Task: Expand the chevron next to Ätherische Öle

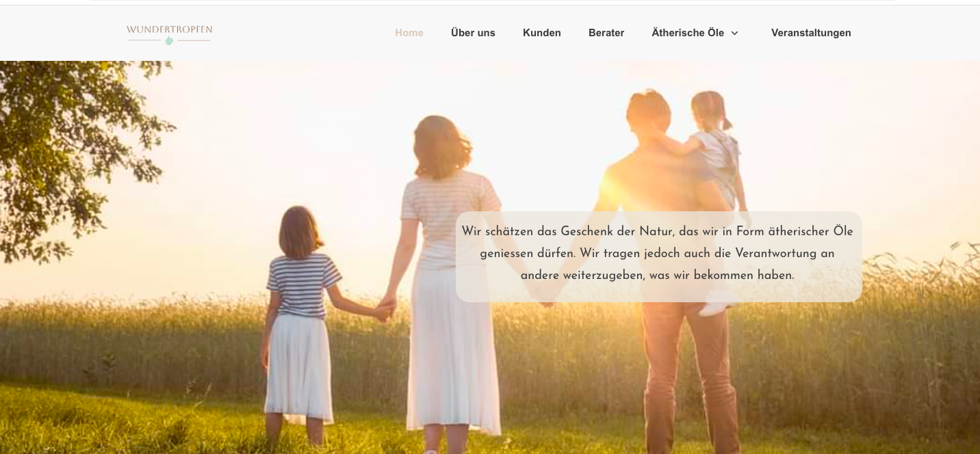Action: click(735, 33)
